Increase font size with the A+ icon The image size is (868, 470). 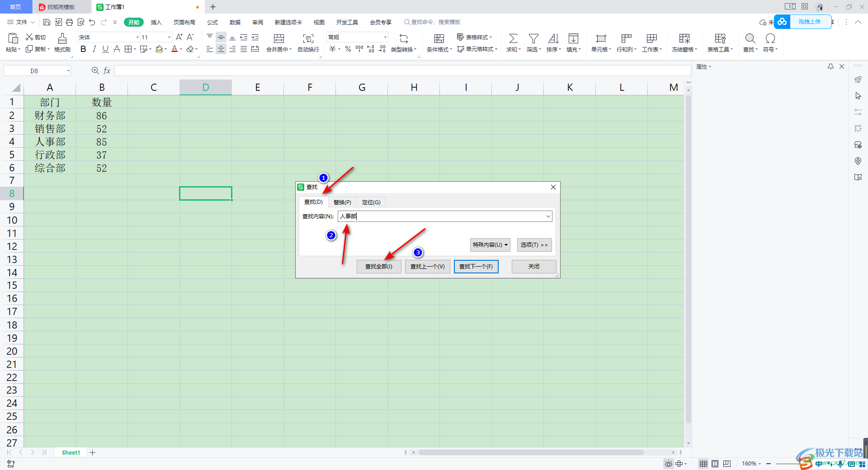click(179, 37)
